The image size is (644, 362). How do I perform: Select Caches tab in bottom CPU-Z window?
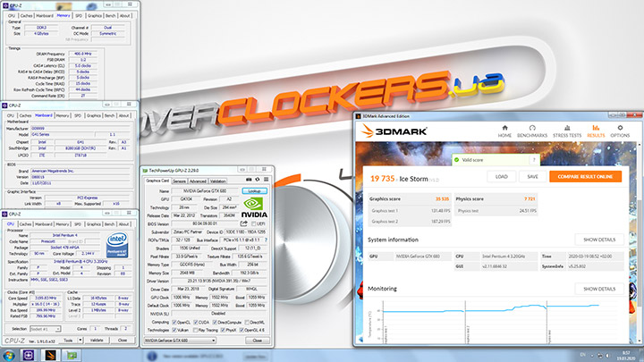click(x=25, y=224)
